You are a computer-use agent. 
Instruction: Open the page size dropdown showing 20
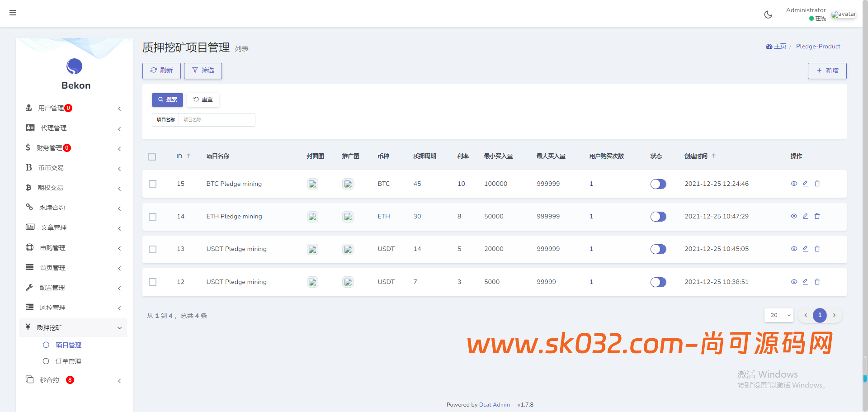click(779, 315)
